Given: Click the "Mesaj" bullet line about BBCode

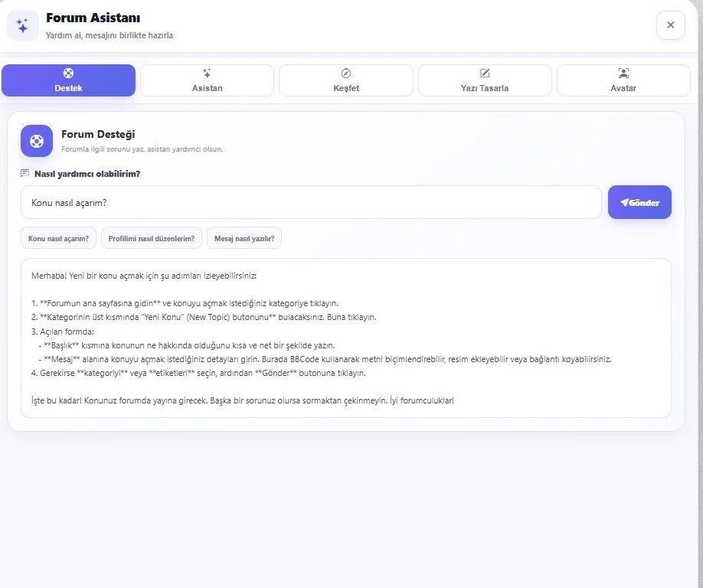Looking at the screenshot, I should click(x=325, y=359).
